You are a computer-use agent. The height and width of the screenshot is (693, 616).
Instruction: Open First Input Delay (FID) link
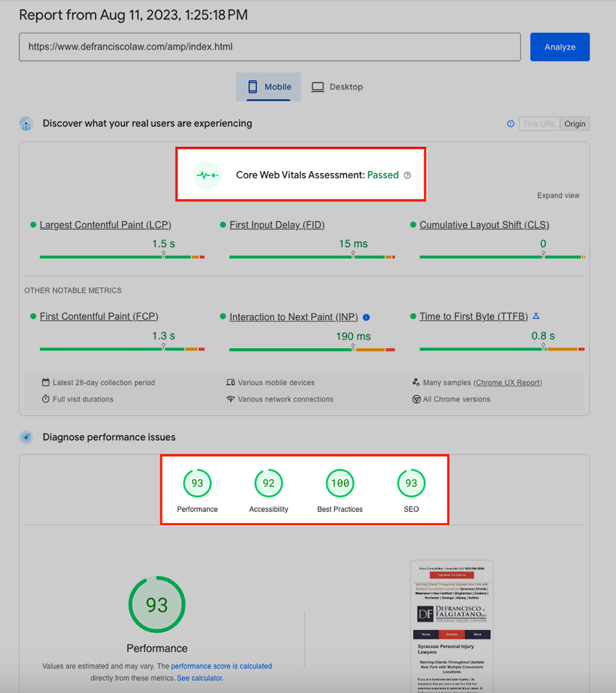[277, 225]
